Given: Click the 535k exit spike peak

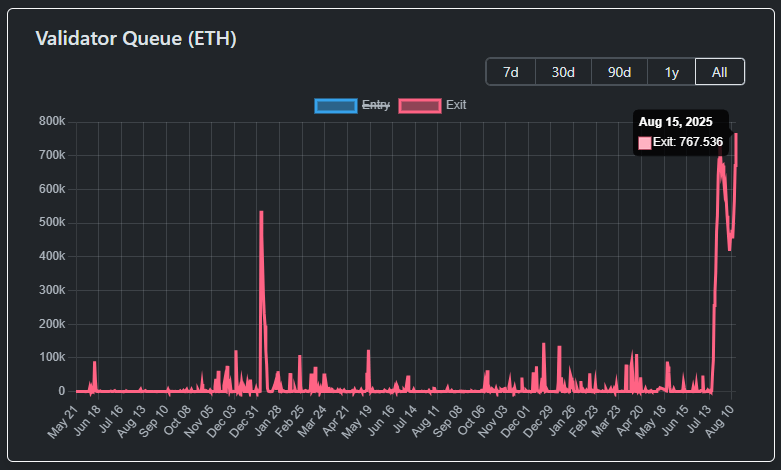Looking at the screenshot, I should tap(261, 212).
